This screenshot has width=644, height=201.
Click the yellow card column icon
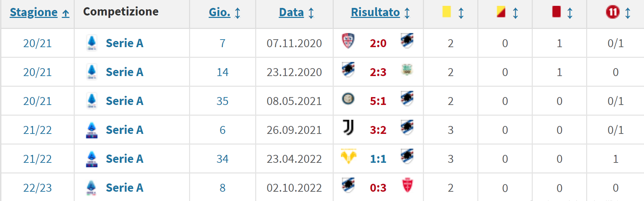[x=447, y=12]
